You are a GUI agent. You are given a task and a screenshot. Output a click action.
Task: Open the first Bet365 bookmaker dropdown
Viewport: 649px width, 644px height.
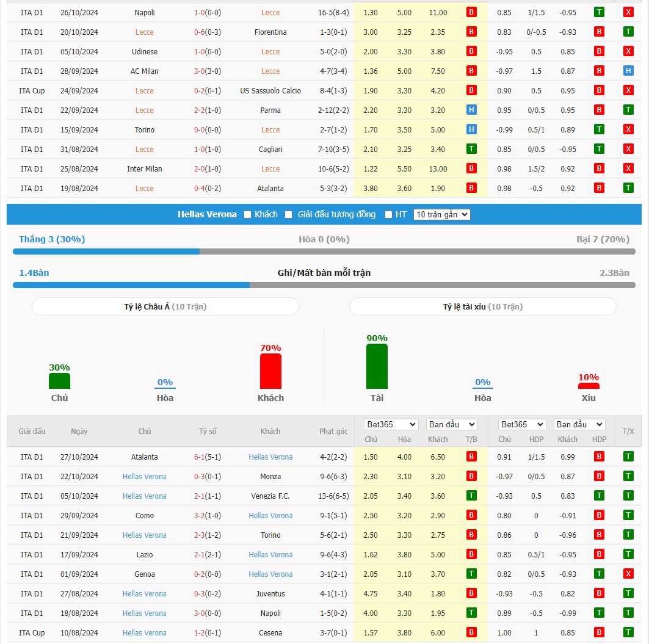coord(391,424)
